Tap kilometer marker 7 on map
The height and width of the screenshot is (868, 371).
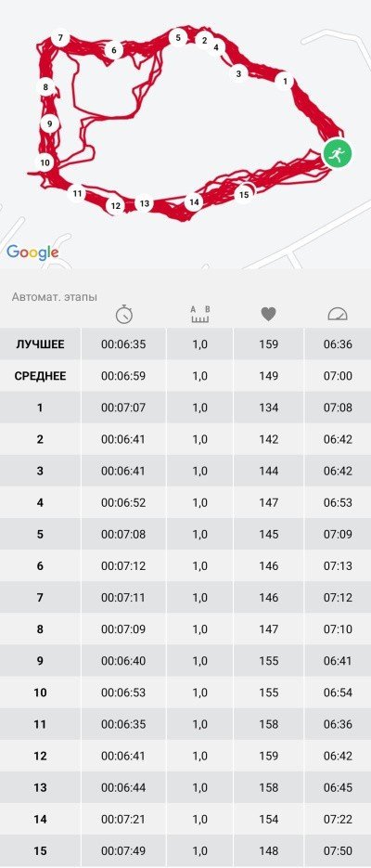click(x=60, y=38)
